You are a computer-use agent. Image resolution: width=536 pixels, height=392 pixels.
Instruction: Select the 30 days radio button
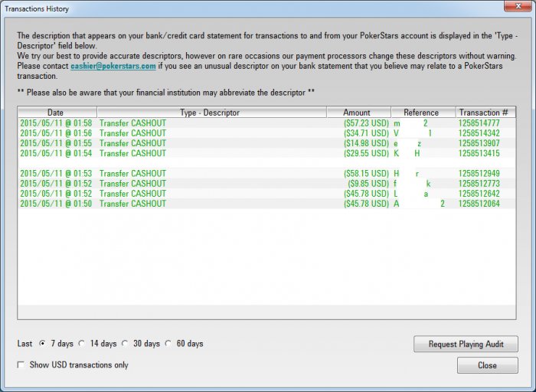click(125, 343)
